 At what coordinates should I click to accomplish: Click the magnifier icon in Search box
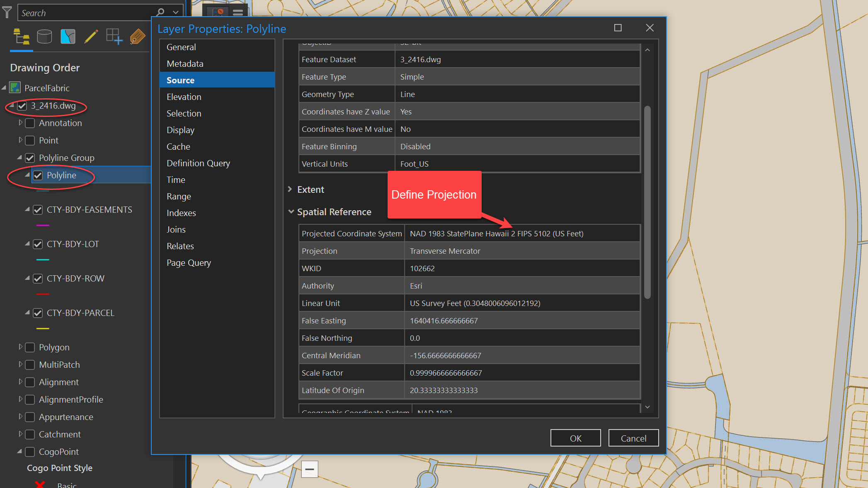[x=161, y=12]
